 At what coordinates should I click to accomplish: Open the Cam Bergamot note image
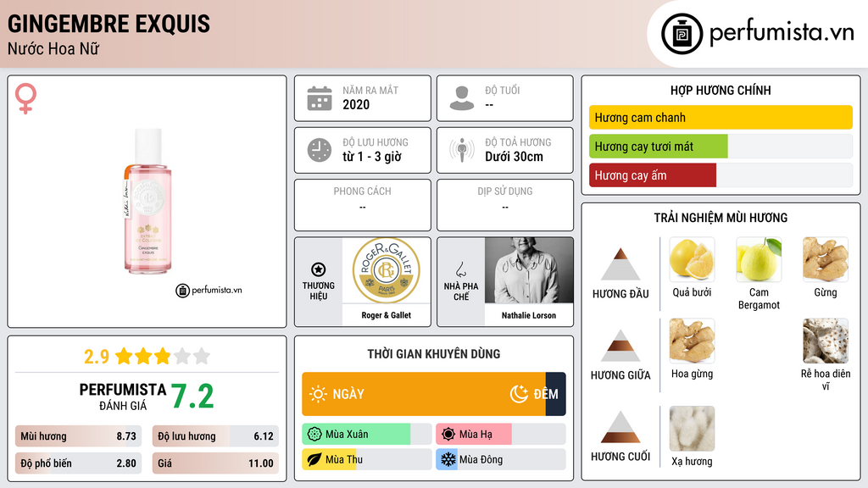(759, 259)
